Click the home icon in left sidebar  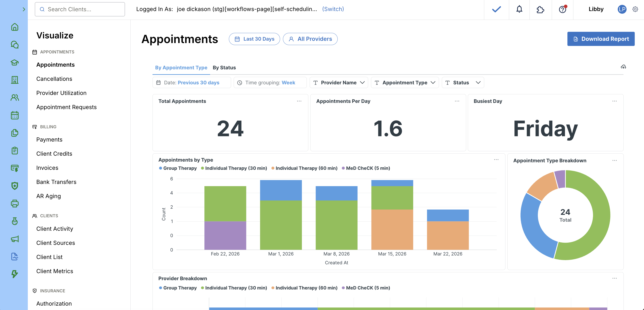(x=15, y=27)
